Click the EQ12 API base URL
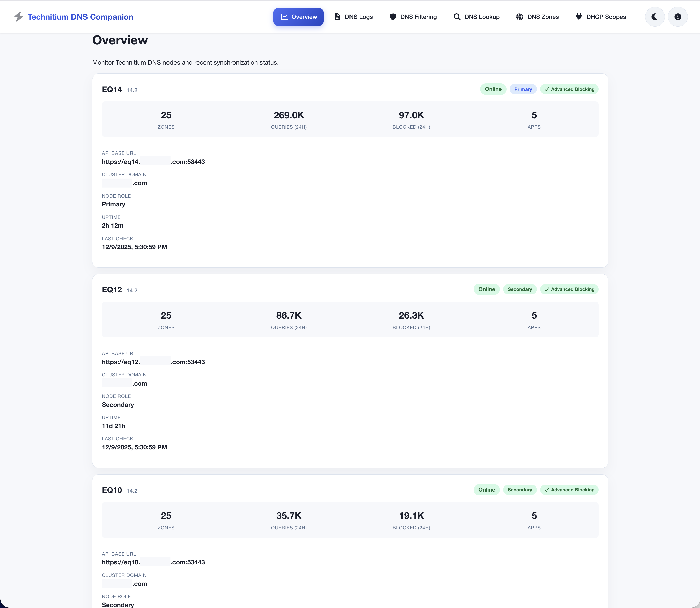 coord(153,362)
